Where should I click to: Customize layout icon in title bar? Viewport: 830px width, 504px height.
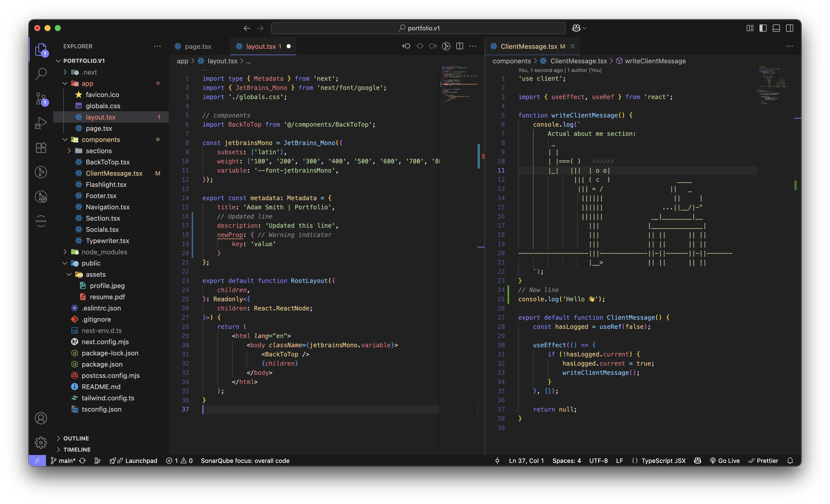coord(750,28)
